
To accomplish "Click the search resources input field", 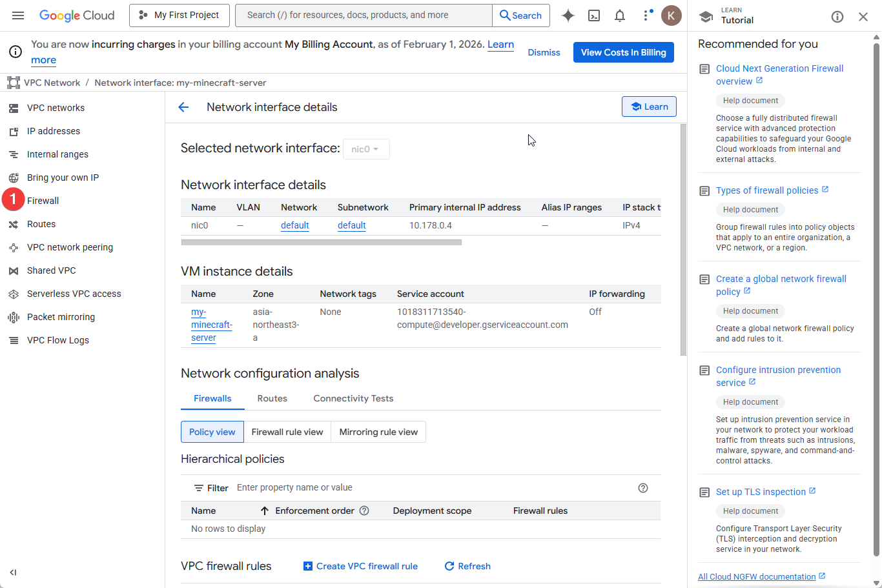I will (364, 15).
